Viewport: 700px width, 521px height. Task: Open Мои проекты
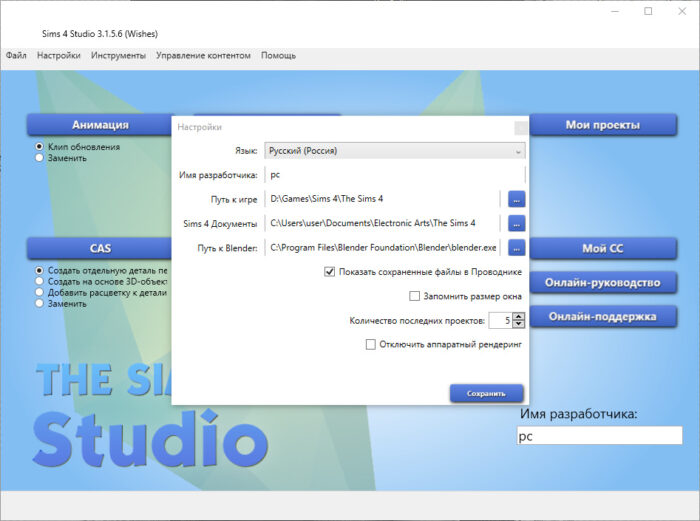603,125
